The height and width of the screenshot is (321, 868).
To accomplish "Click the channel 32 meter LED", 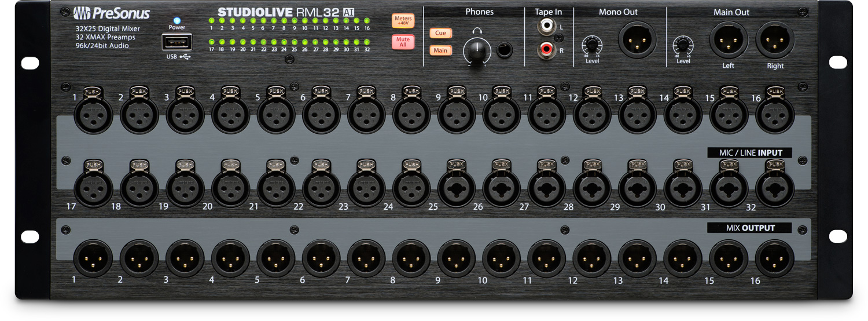I will pos(366,42).
